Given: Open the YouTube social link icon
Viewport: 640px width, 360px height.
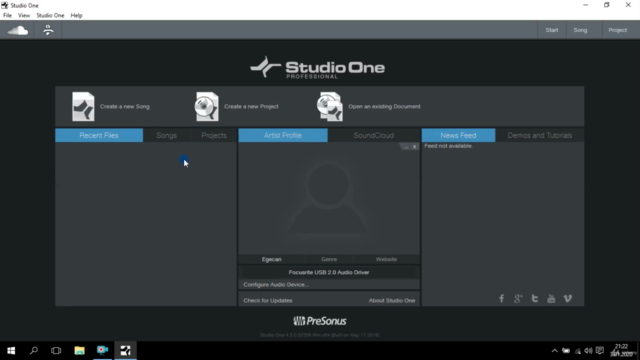Looking at the screenshot, I should [x=551, y=299].
